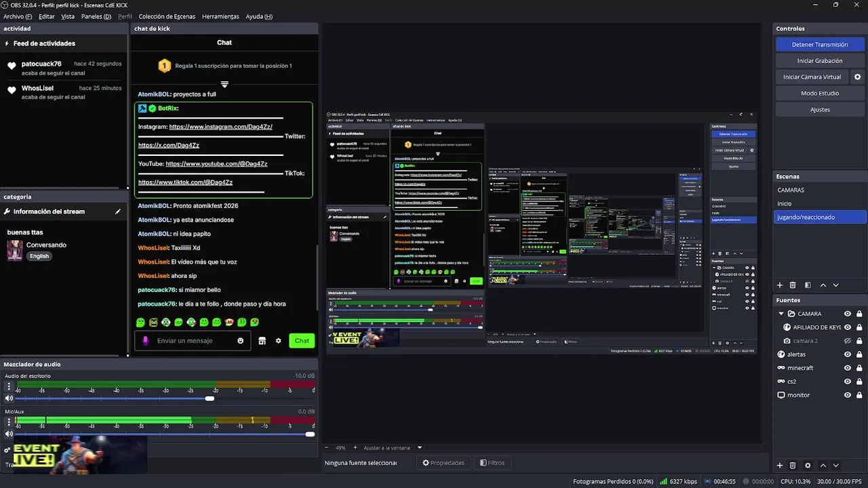868x488 pixels.
Task: Open Propiedades below preview
Action: click(443, 463)
